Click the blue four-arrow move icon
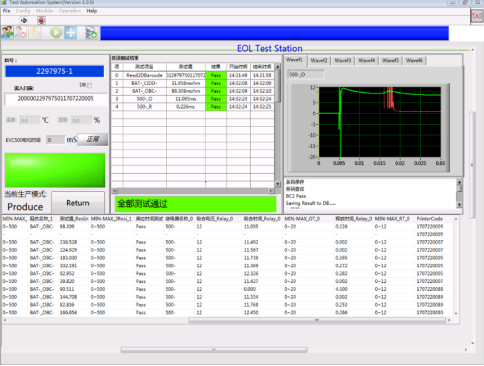 [71, 33]
